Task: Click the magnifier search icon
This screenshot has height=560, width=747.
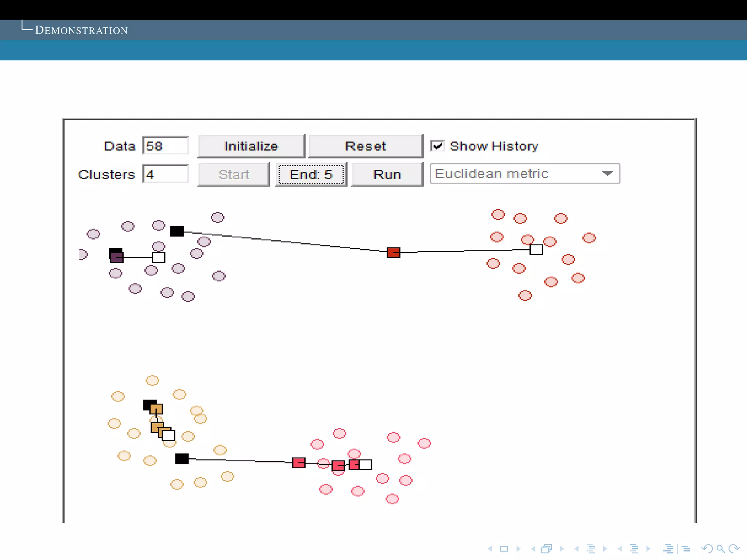Action: coord(720,549)
